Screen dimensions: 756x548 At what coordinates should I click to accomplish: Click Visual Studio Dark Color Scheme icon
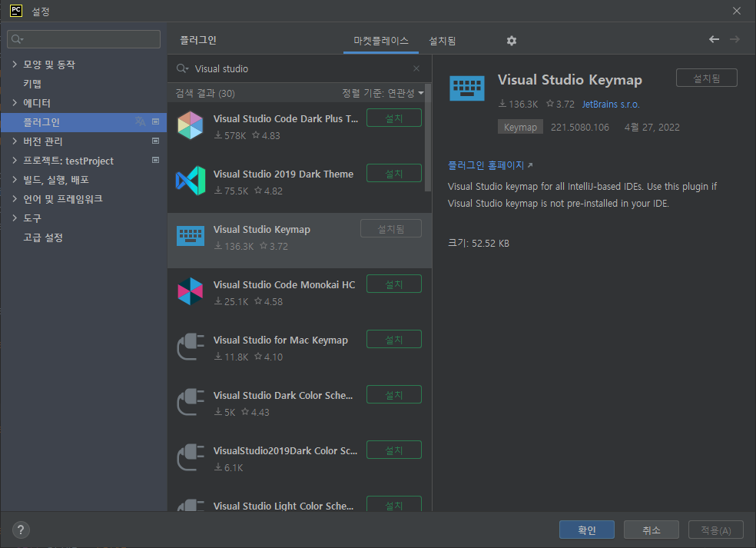click(x=191, y=402)
